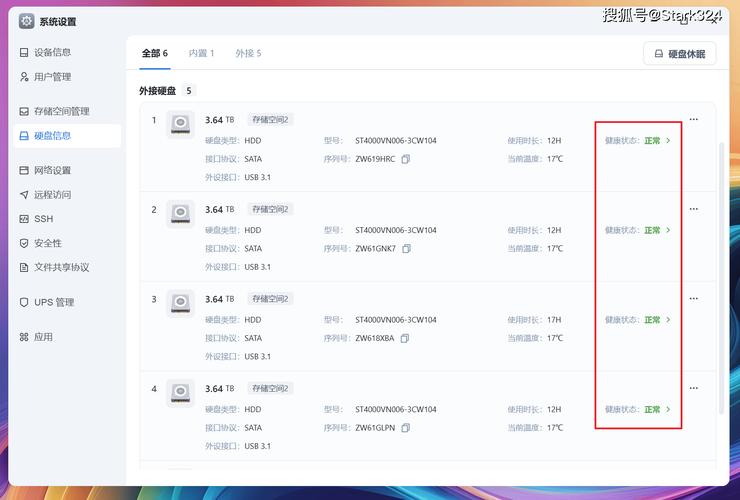Open 网络设置 in the sidebar

tap(45, 170)
